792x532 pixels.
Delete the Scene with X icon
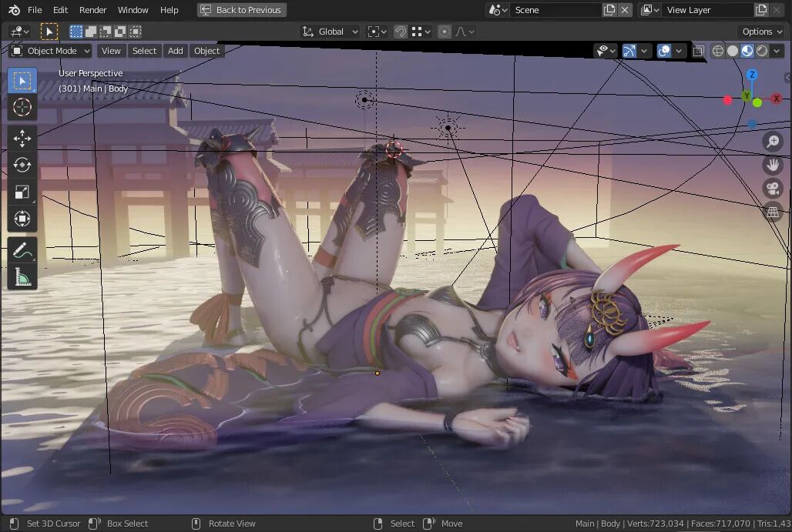click(625, 10)
